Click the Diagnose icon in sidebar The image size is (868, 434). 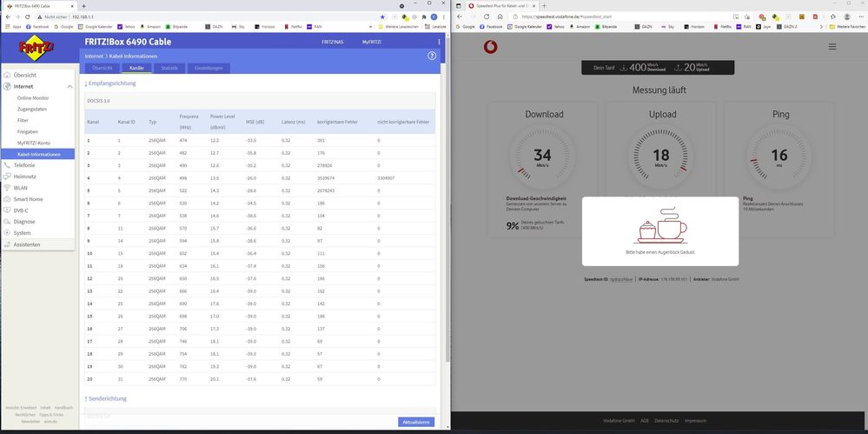pos(7,222)
